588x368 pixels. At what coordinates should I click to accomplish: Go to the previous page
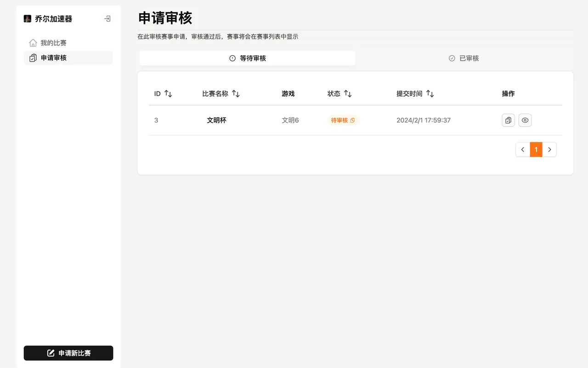[x=523, y=150]
